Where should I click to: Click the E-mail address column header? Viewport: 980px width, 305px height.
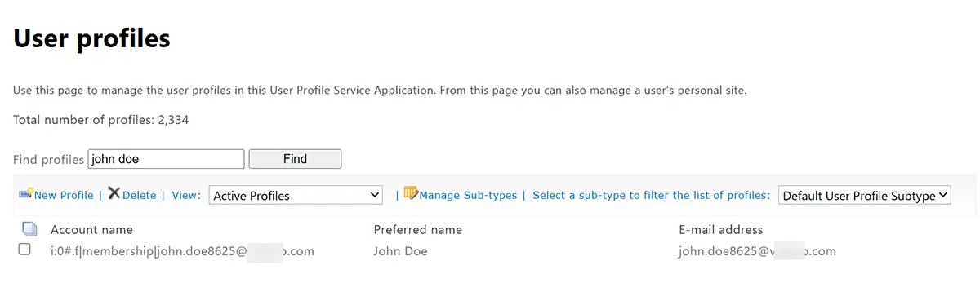tap(721, 230)
